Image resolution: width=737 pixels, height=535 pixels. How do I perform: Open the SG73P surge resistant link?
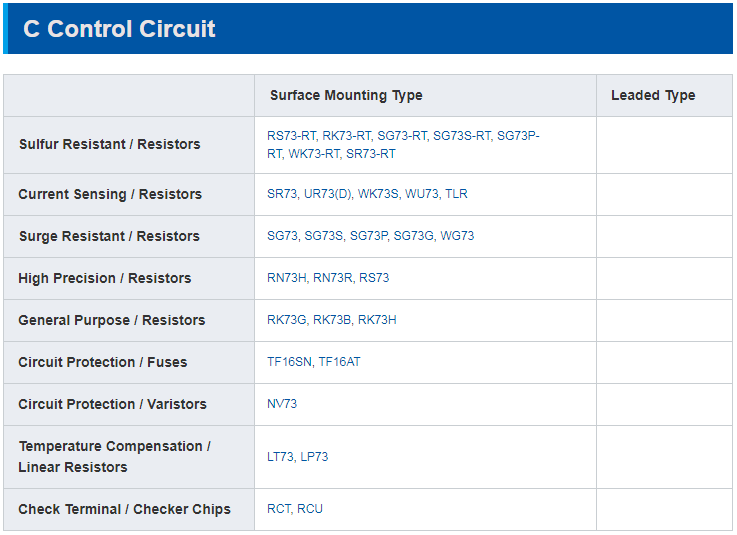tap(368, 236)
